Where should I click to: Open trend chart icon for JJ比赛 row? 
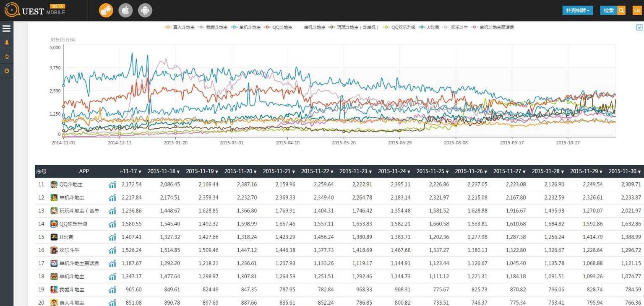[x=112, y=237]
